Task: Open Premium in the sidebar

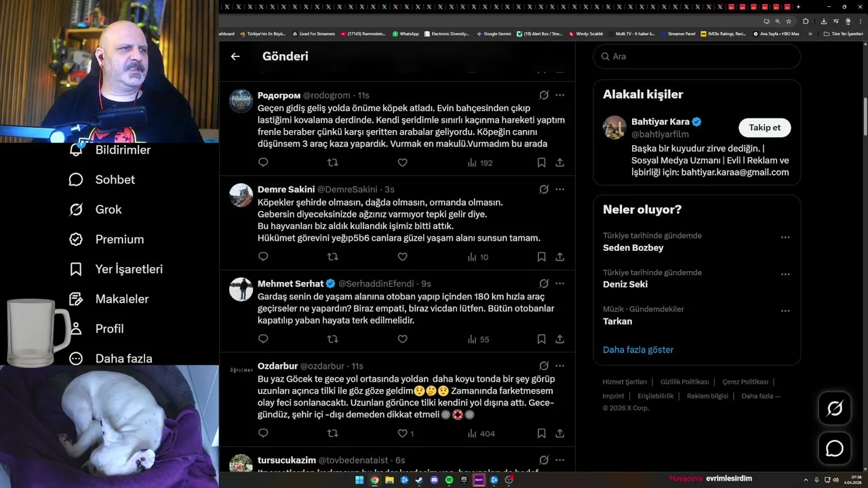Action: [106, 239]
